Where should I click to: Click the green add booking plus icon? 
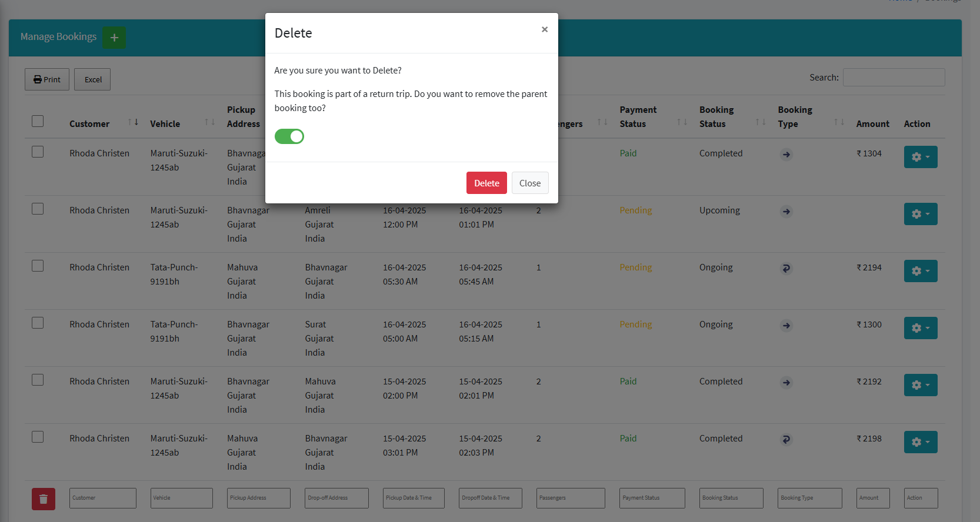[x=114, y=38]
